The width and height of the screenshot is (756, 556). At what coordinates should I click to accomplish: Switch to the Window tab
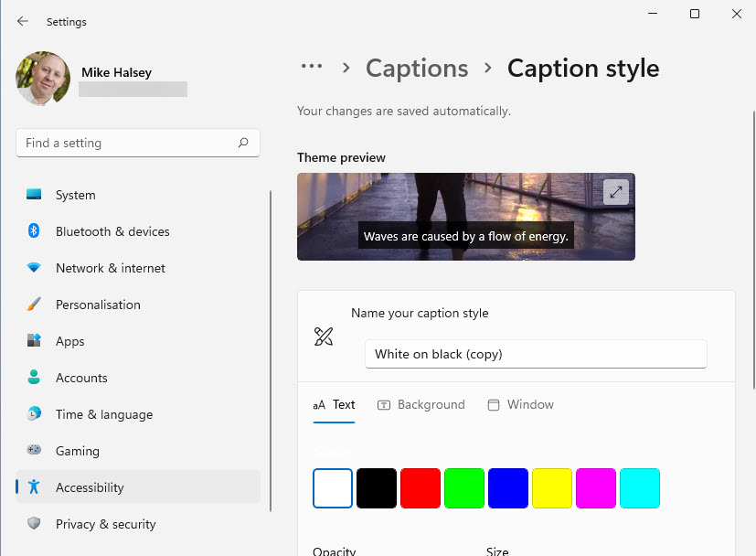521,404
